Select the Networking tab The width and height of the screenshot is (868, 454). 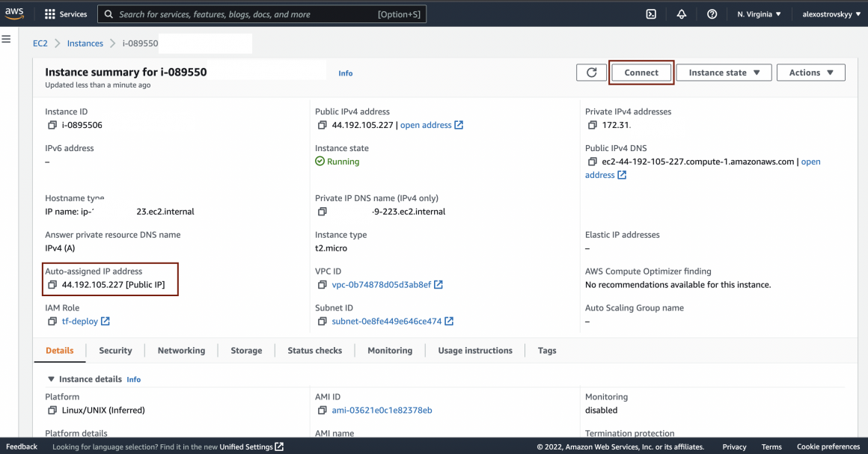click(181, 351)
